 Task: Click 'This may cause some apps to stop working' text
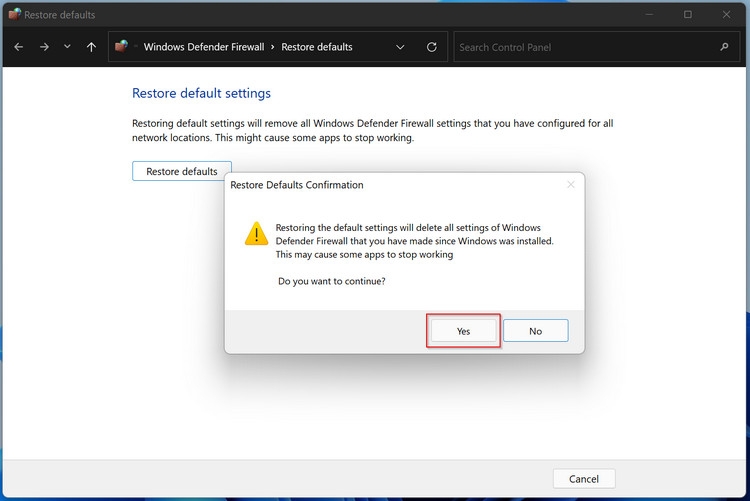(364, 255)
